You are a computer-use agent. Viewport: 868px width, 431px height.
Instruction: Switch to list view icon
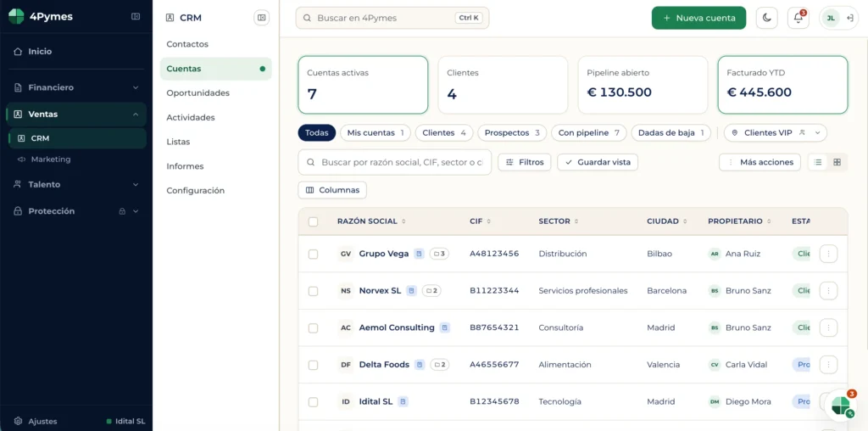click(818, 162)
